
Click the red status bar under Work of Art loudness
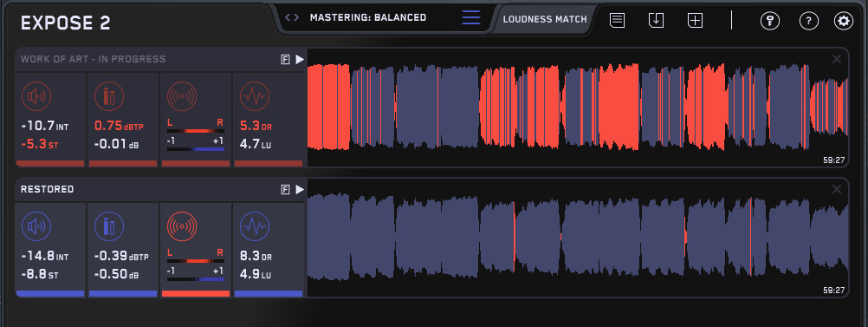click(50, 163)
